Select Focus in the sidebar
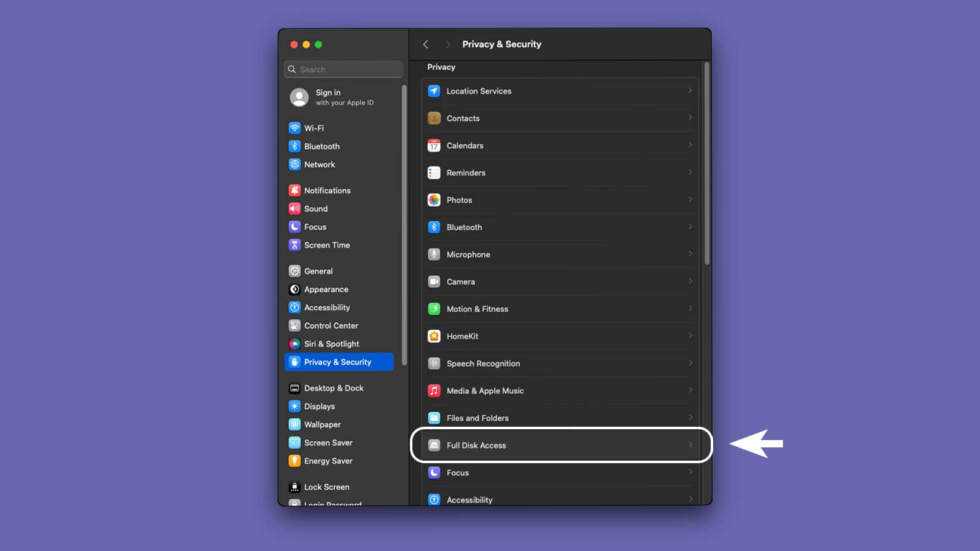Viewport: 980px width, 551px height. (338, 227)
